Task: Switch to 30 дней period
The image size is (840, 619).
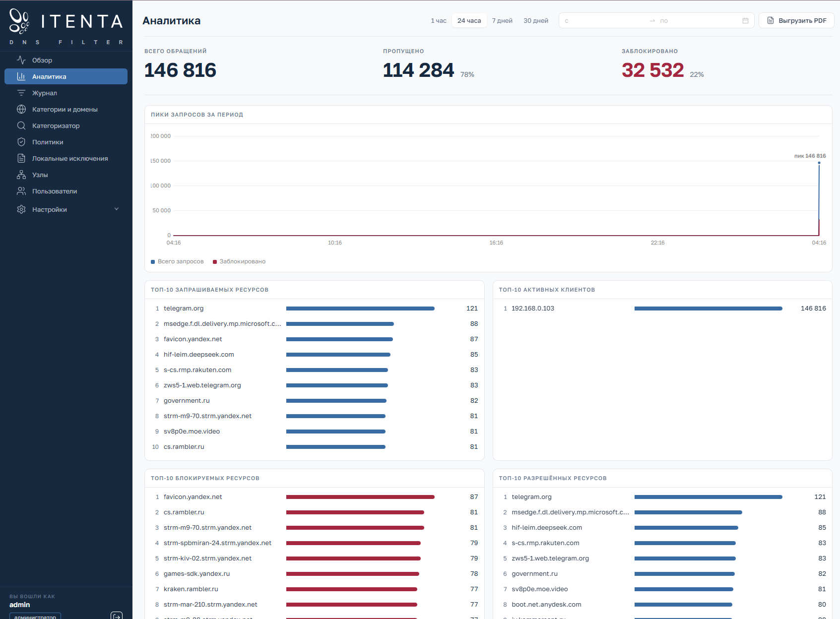Action: (x=536, y=21)
